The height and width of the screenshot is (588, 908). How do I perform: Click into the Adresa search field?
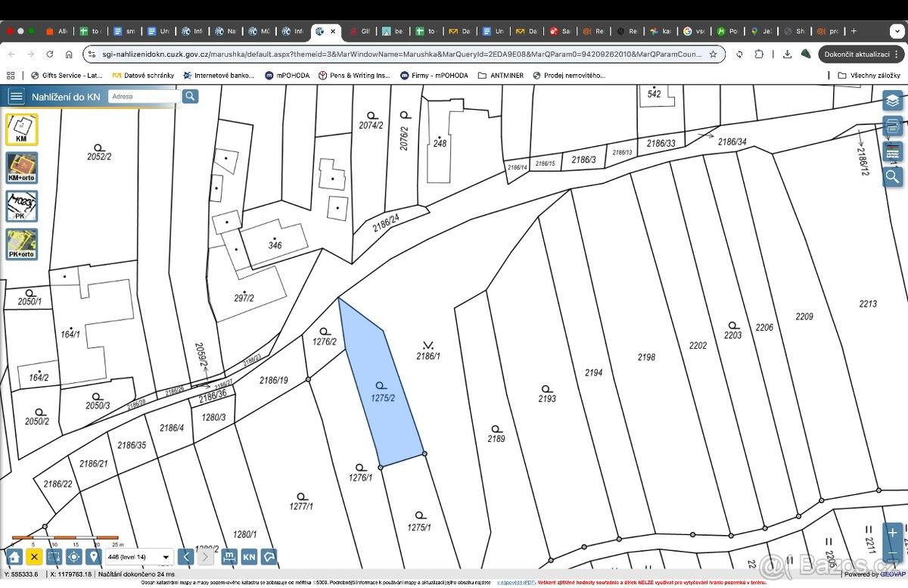(144, 96)
